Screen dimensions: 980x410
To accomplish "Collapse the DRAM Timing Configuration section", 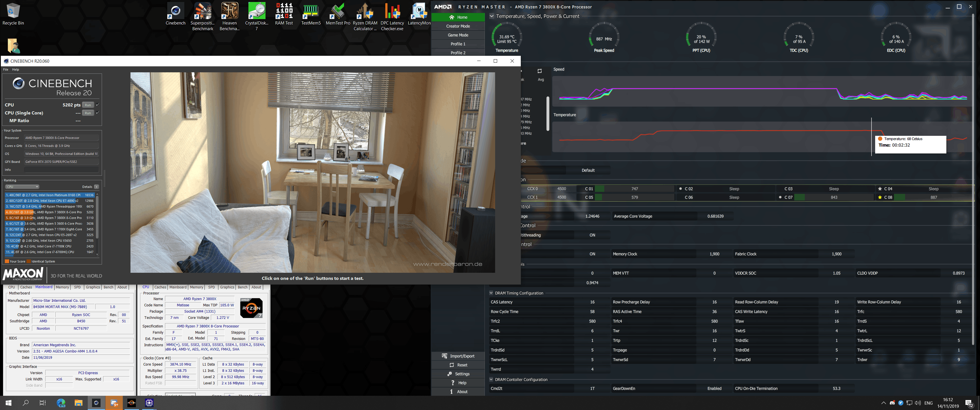I will click(x=491, y=293).
